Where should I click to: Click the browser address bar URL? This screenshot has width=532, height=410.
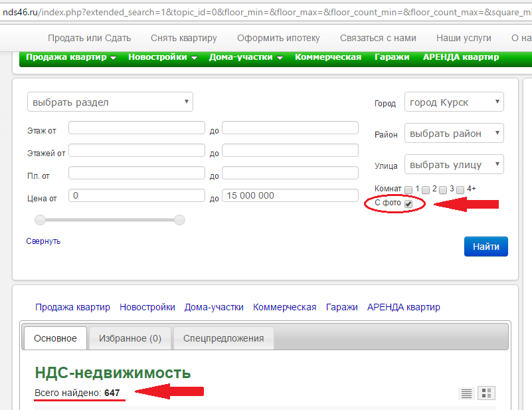pyautogui.click(x=267, y=12)
